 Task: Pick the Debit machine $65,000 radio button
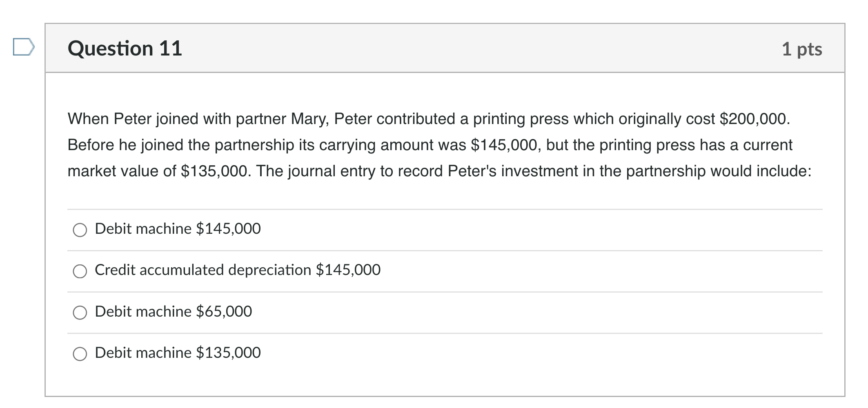(80, 313)
